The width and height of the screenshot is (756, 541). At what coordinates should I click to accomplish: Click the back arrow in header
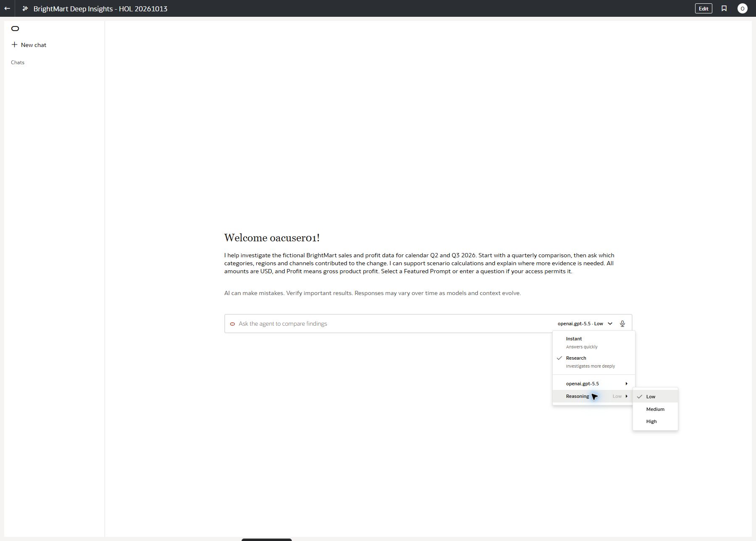7,8
